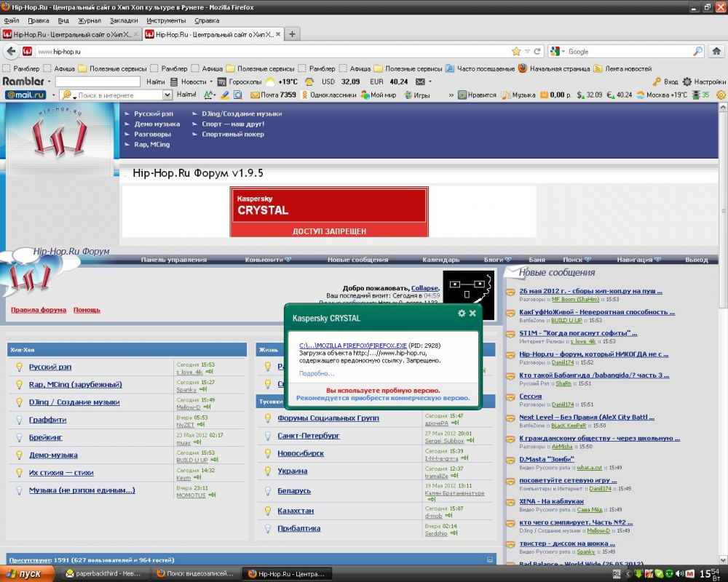Click the volume speaker tray icon
This screenshot has height=582, width=728.
(680, 574)
